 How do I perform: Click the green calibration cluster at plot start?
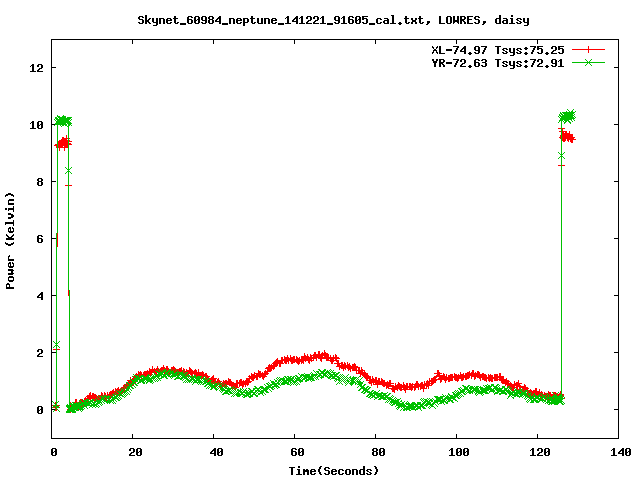click(x=63, y=121)
